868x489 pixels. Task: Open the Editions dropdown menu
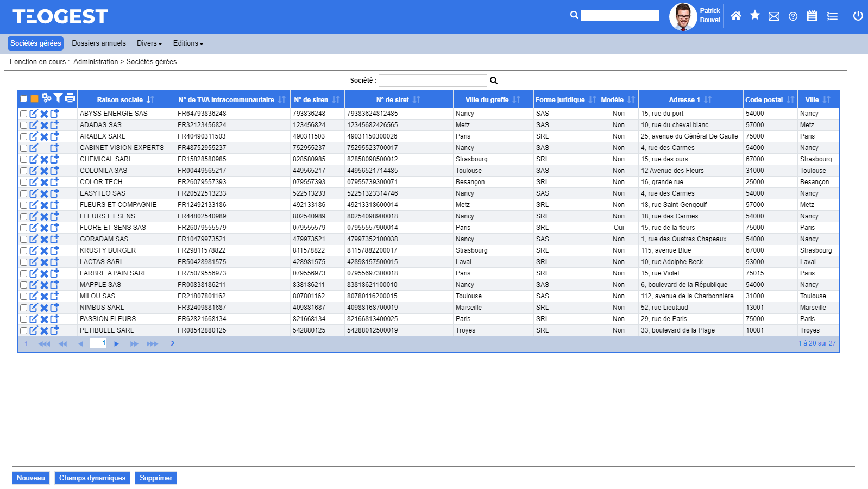point(188,43)
